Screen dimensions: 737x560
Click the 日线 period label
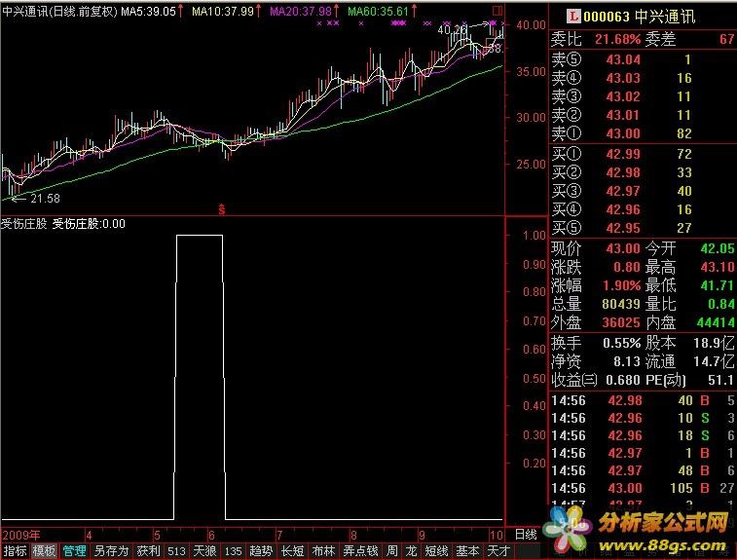point(526,535)
